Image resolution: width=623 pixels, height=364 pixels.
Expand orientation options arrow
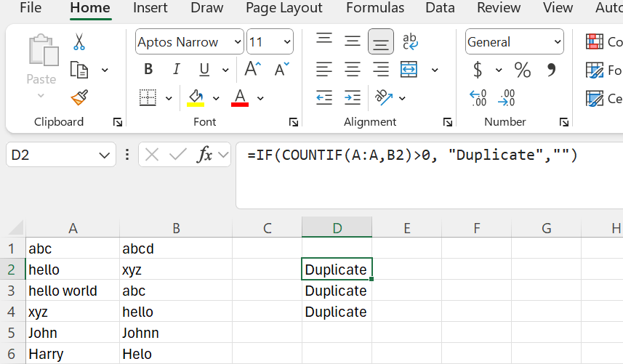402,98
